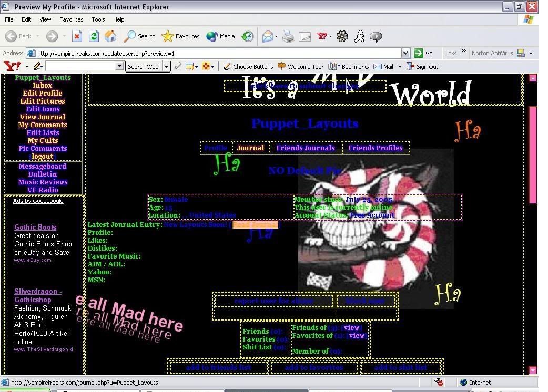This screenshot has width=548, height=392.
Task: Expand the Norton AntiVirus dropdown arrow
Action: pyautogui.click(x=531, y=53)
